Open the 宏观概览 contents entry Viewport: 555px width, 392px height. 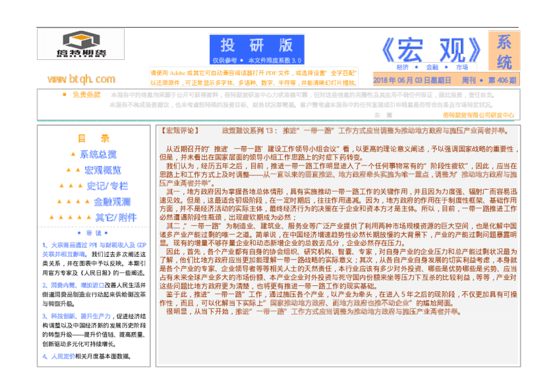tap(103, 170)
